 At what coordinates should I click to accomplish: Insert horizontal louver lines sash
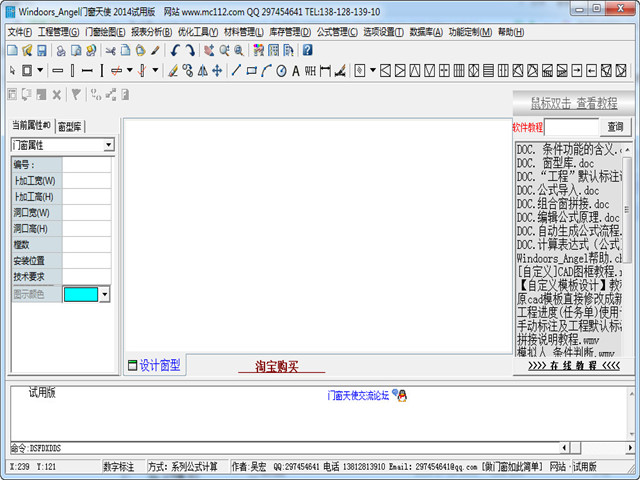point(488,71)
